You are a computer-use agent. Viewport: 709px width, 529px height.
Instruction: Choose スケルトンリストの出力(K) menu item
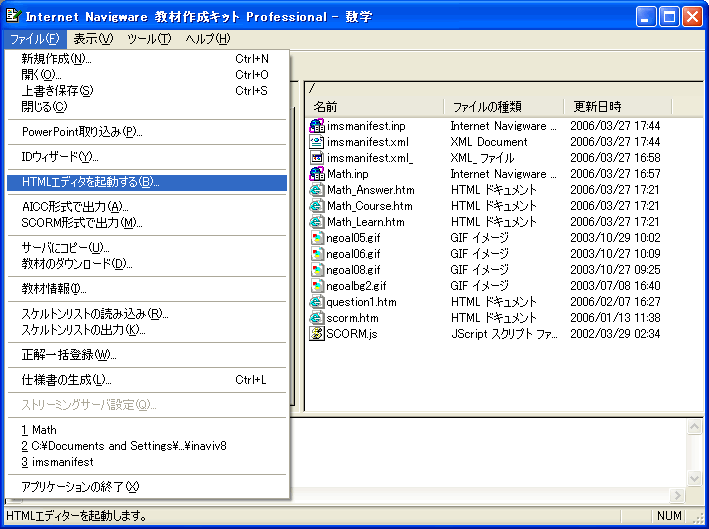pyautogui.click(x=147, y=330)
